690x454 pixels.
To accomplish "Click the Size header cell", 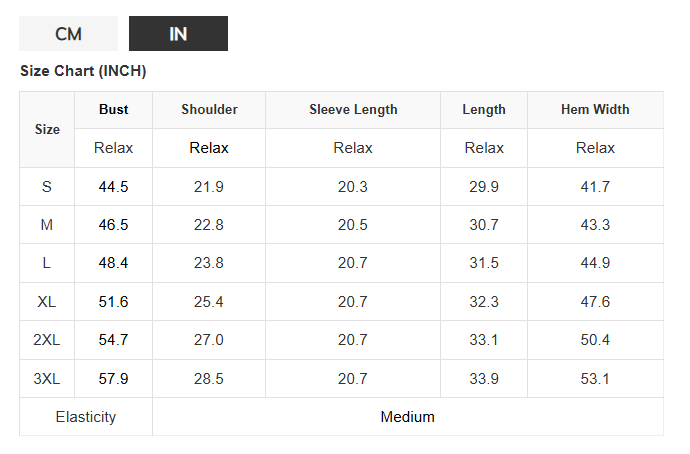I will [x=47, y=129].
